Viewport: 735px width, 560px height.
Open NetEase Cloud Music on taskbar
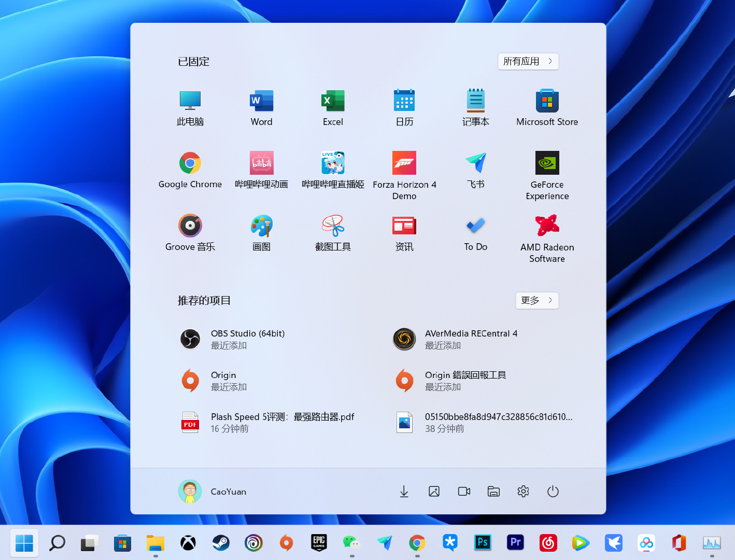click(548, 543)
